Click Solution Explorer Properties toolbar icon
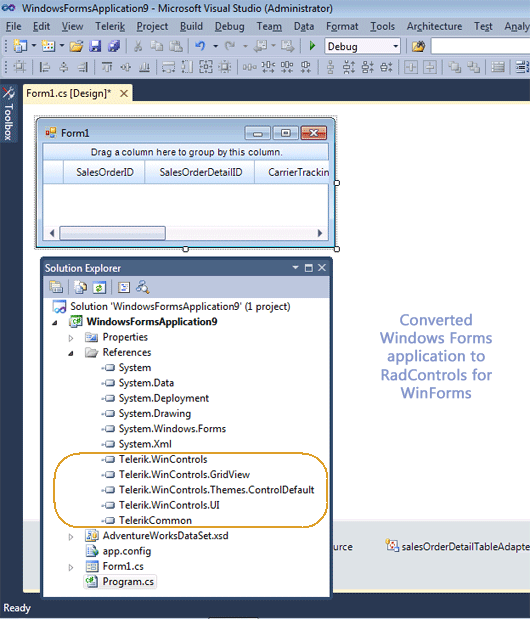Viewport: 530px width, 619px height. (x=56, y=287)
